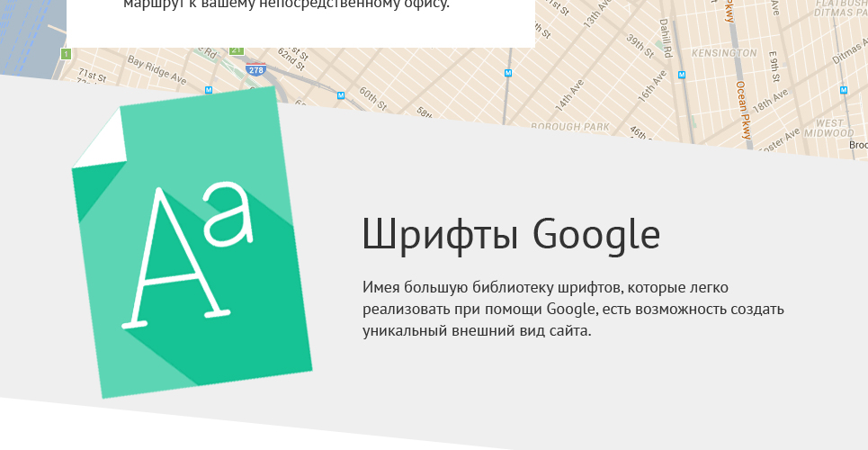This screenshot has width=868, height=450.
Task: Click the 'BOROUGH PARK' neighborhood label
Action: point(570,126)
